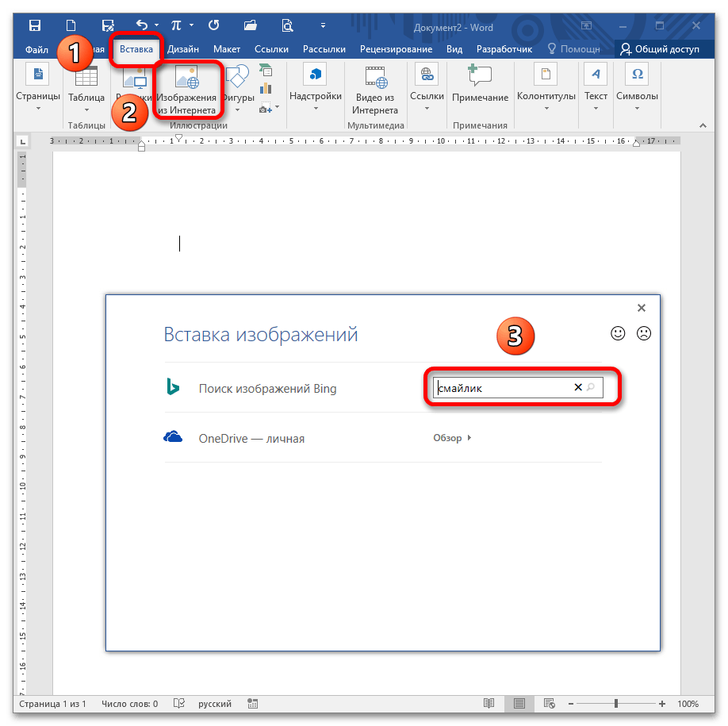Switch to Print Layout view

coord(519,703)
